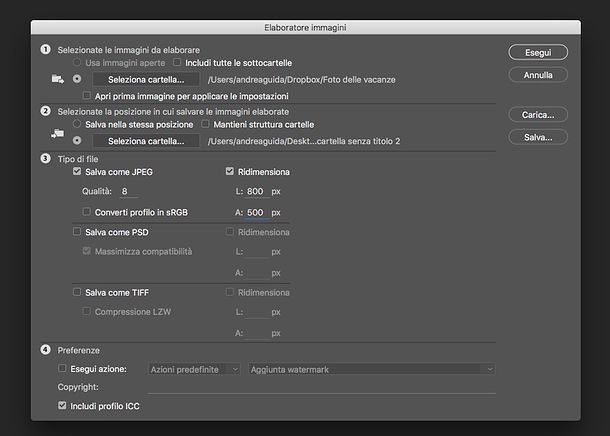Click 'Seleziona cartella...' for source images
The width and height of the screenshot is (610, 436).
[x=146, y=78]
